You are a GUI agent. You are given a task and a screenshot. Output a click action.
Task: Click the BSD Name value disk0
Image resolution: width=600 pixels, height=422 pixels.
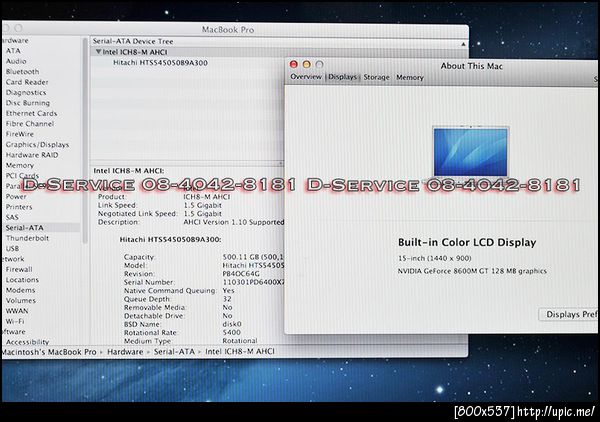(232, 324)
